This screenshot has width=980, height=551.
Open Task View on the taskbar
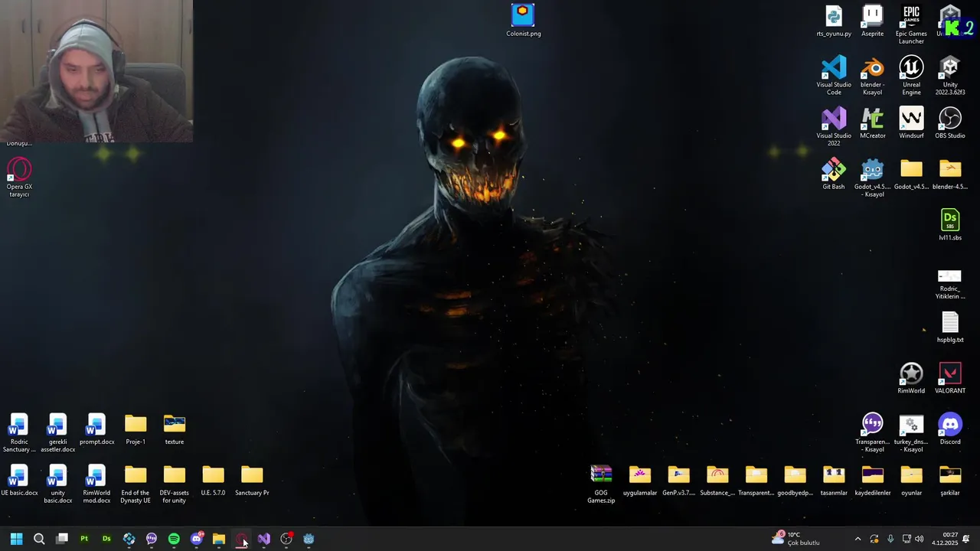tap(62, 539)
